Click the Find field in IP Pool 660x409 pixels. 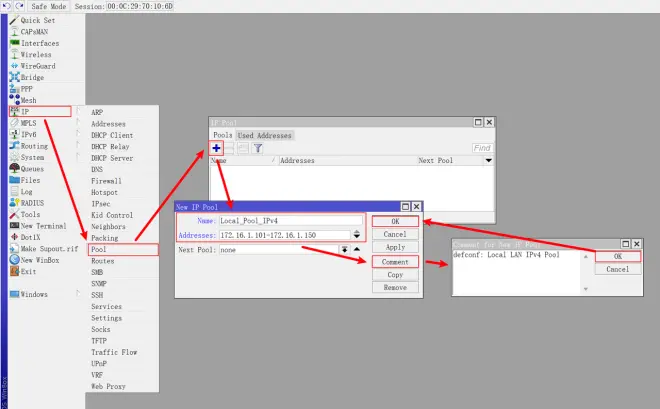point(482,148)
